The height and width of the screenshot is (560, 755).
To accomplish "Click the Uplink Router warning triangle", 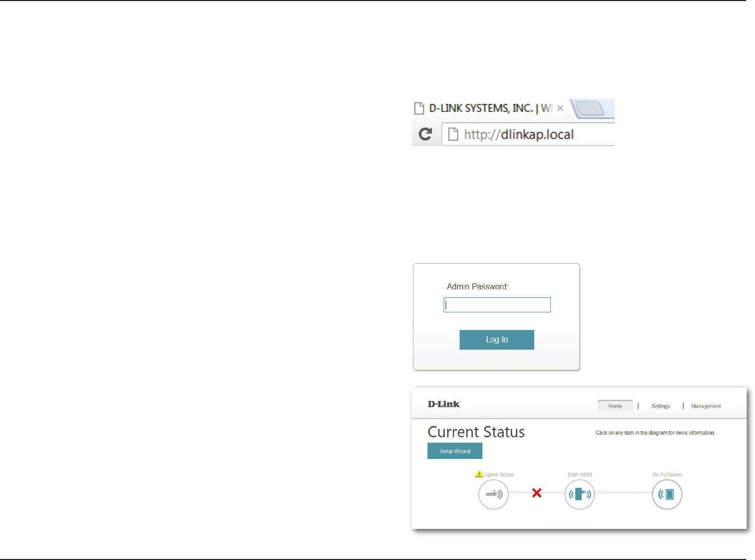I will [x=479, y=474].
